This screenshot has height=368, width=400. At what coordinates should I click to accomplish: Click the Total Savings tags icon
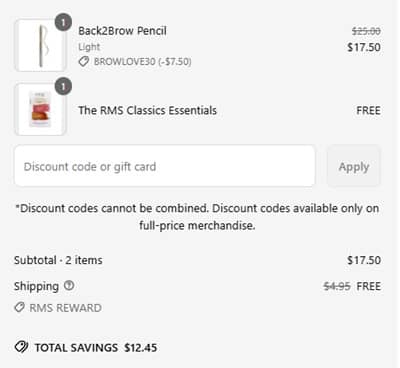pyautogui.click(x=21, y=347)
